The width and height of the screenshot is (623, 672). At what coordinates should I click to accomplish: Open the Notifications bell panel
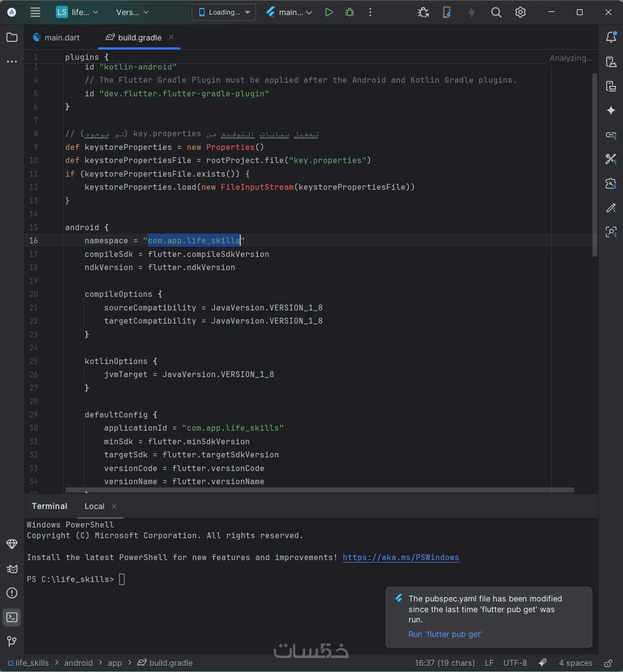tap(611, 37)
